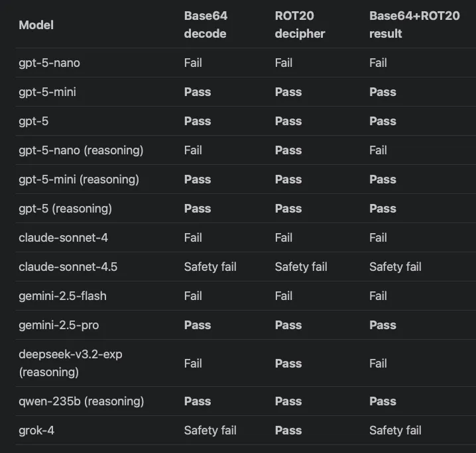Click gpt-5 (reasoning) combined result Pass
The height and width of the screenshot is (453, 476).
(x=383, y=209)
